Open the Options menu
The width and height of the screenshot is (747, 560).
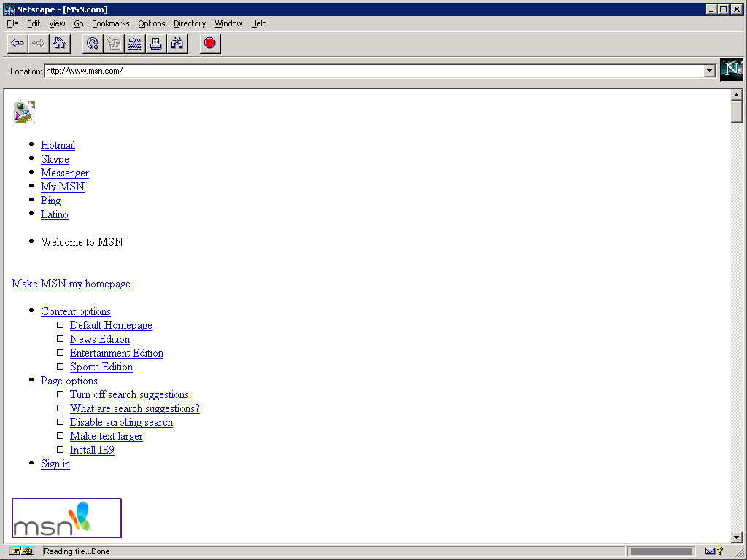point(152,23)
